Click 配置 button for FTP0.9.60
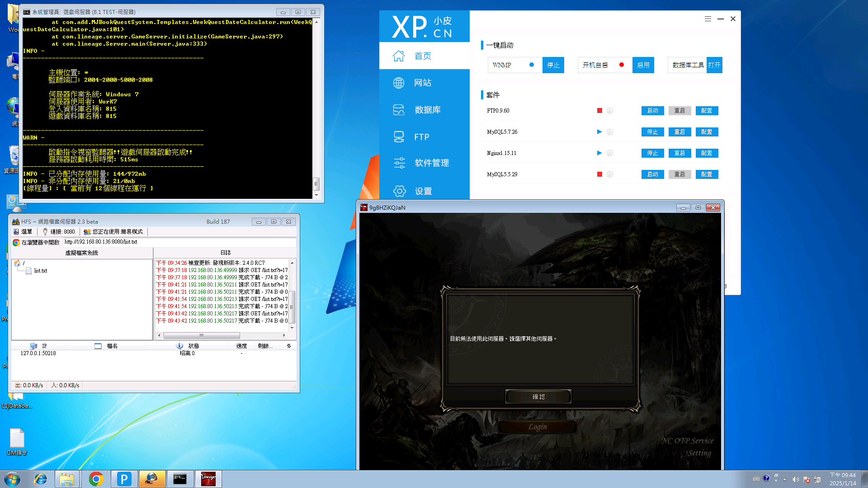This screenshot has width=868, height=488. [x=707, y=111]
